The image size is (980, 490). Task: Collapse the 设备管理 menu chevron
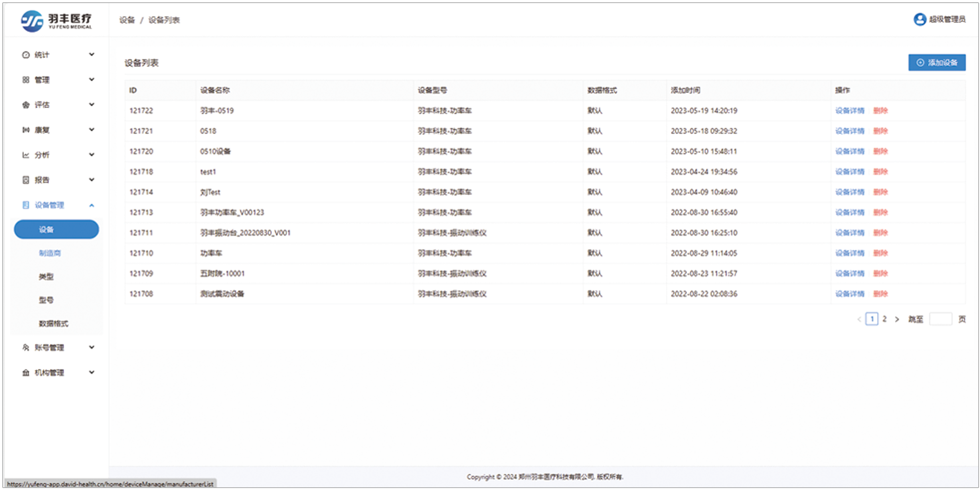(92, 206)
